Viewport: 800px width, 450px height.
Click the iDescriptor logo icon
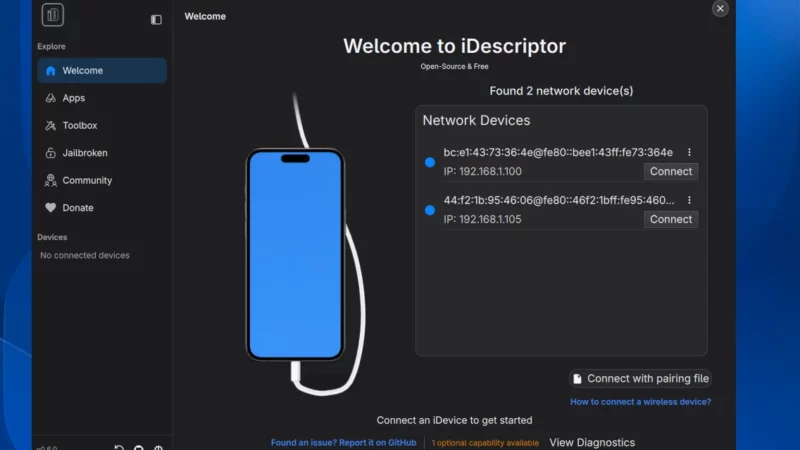pos(53,14)
